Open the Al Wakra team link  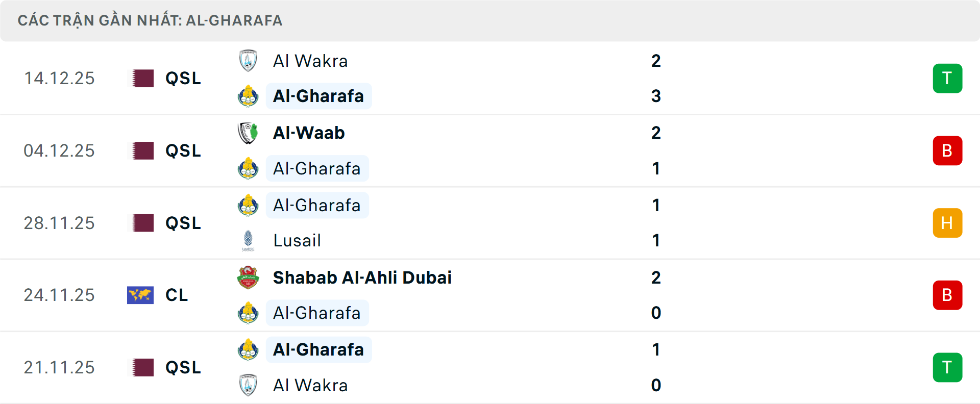click(x=310, y=61)
